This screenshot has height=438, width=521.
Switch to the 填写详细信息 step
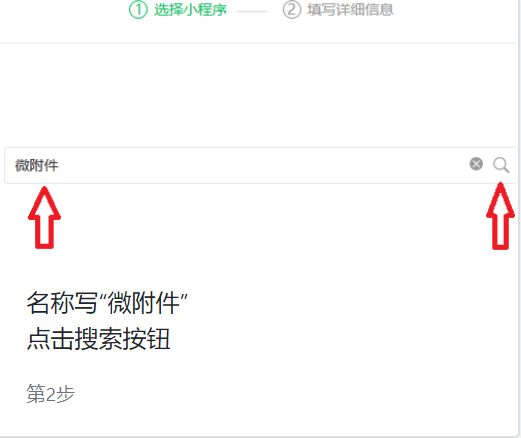pyautogui.click(x=350, y=10)
